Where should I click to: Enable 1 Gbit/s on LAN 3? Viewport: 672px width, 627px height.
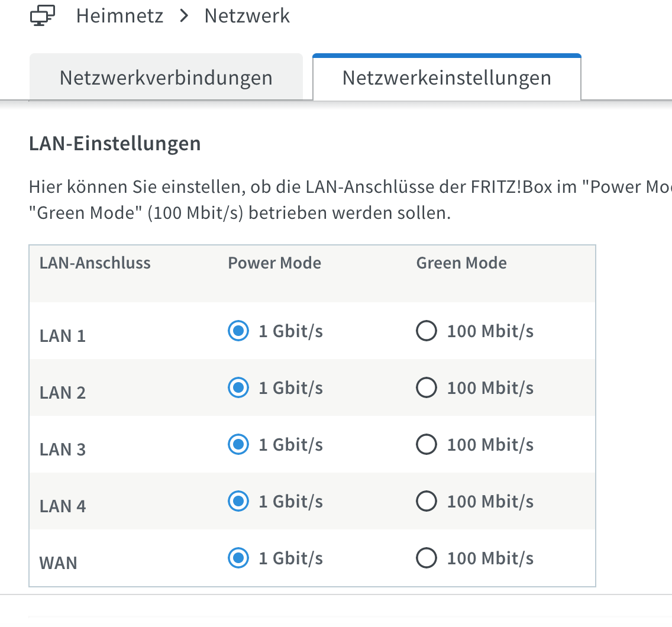238,445
